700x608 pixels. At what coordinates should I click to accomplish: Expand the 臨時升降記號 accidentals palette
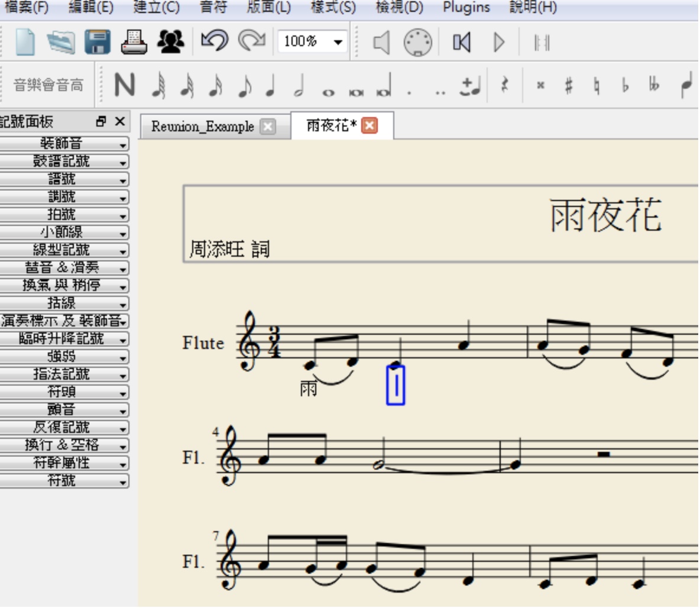64,339
